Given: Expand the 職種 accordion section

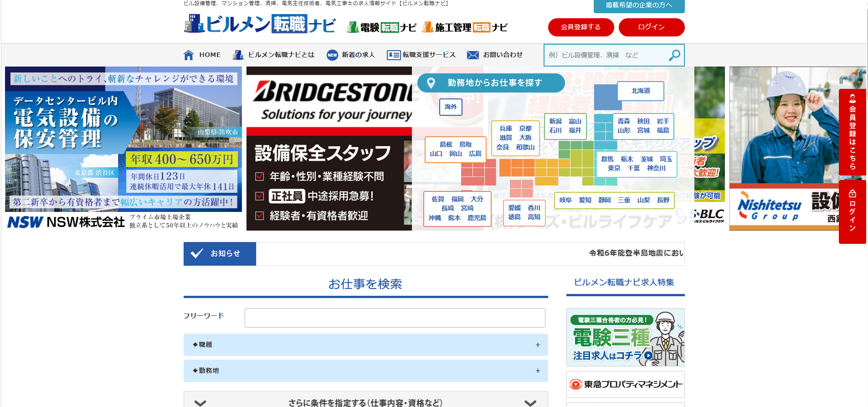Looking at the screenshot, I should pyautogui.click(x=365, y=345).
